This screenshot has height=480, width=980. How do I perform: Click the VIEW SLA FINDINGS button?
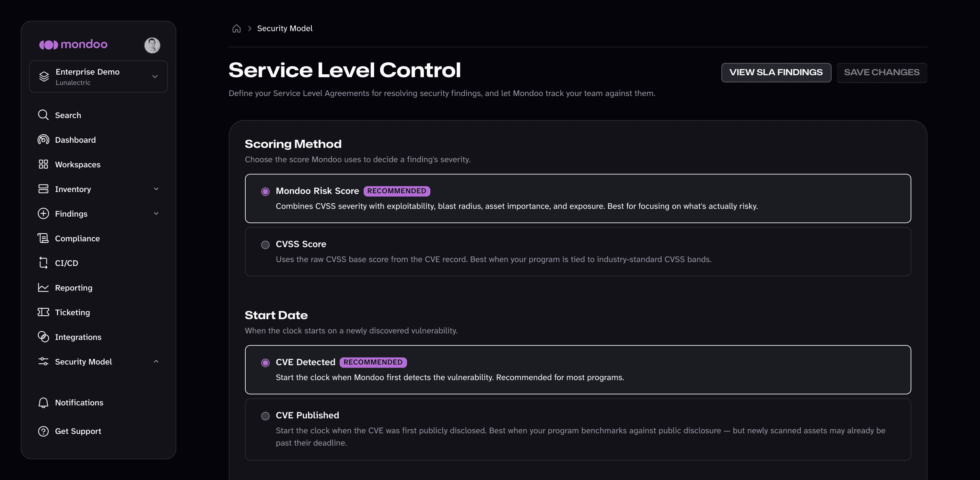point(776,72)
